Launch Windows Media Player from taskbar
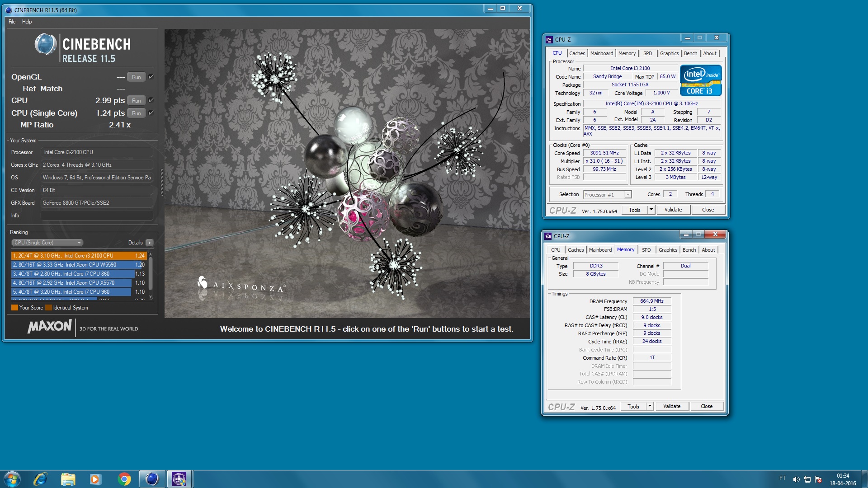 coord(95,479)
